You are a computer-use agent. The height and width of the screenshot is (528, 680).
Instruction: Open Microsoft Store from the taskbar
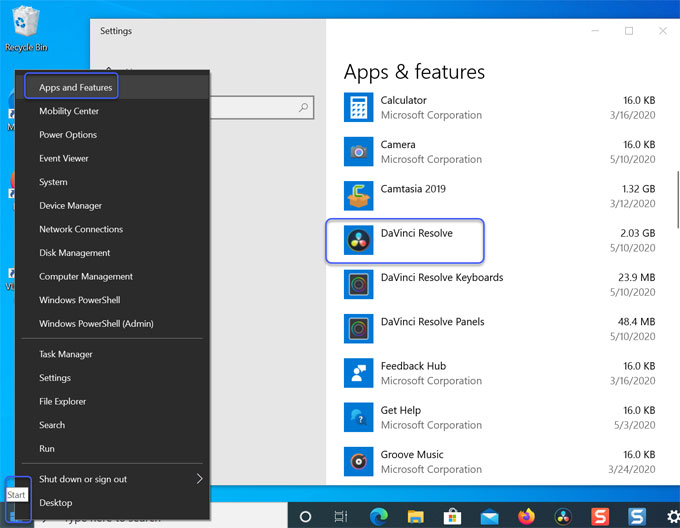452,516
